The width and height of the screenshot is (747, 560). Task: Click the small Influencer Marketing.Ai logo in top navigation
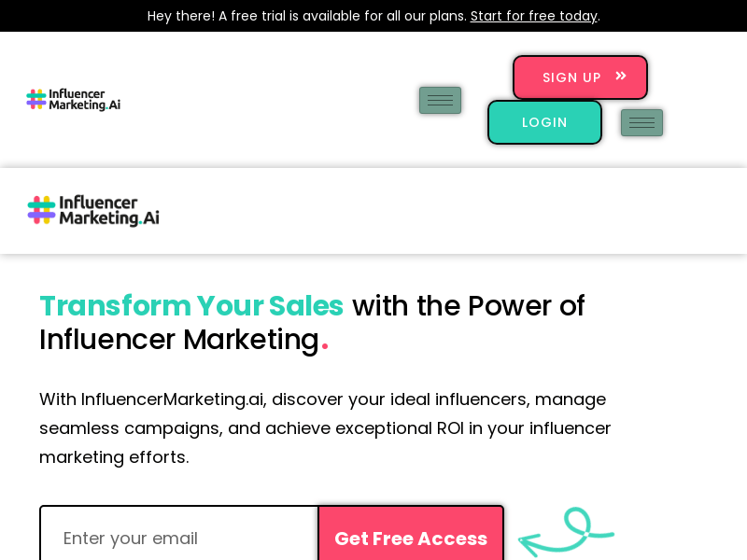(x=74, y=100)
